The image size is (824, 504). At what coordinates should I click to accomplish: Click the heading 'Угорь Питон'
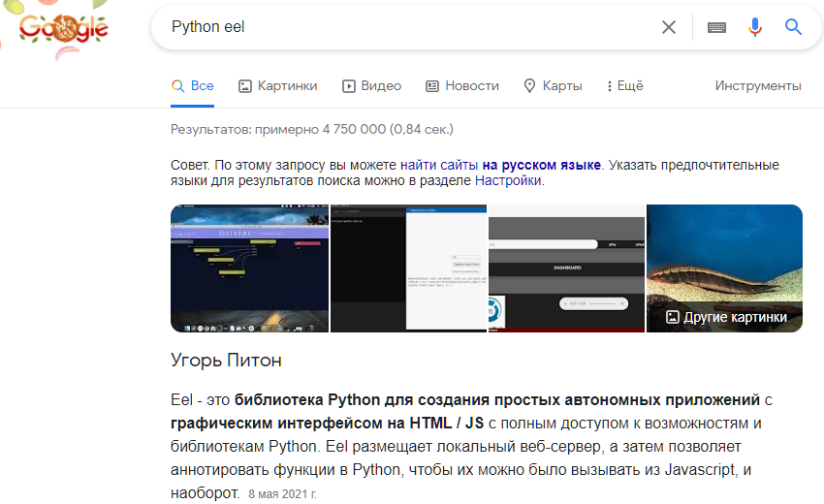[x=226, y=361]
